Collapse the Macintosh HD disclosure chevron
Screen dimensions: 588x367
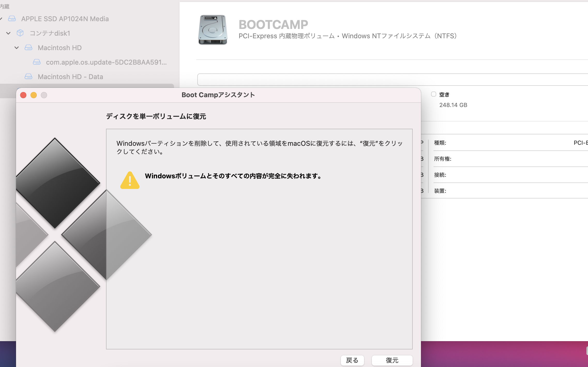click(x=17, y=48)
